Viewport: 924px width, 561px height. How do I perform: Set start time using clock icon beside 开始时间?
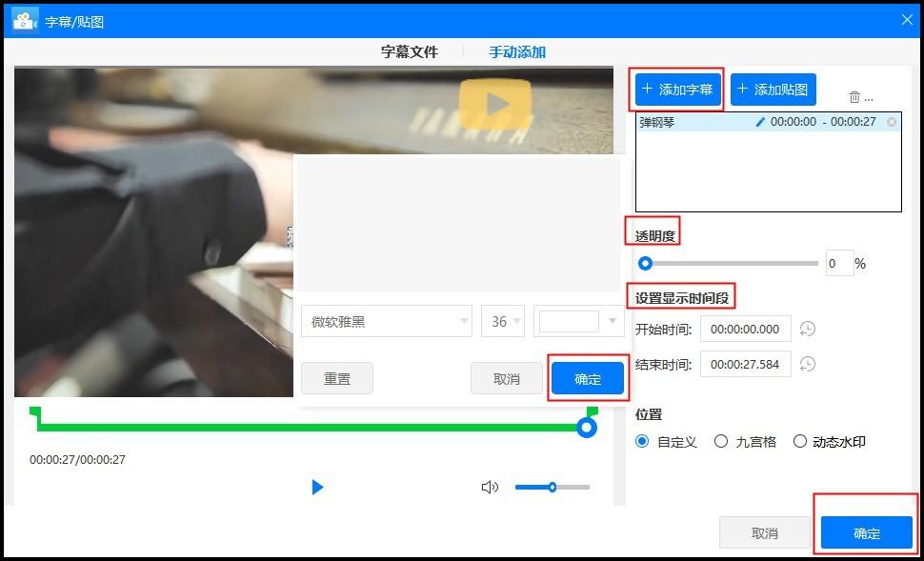808,329
